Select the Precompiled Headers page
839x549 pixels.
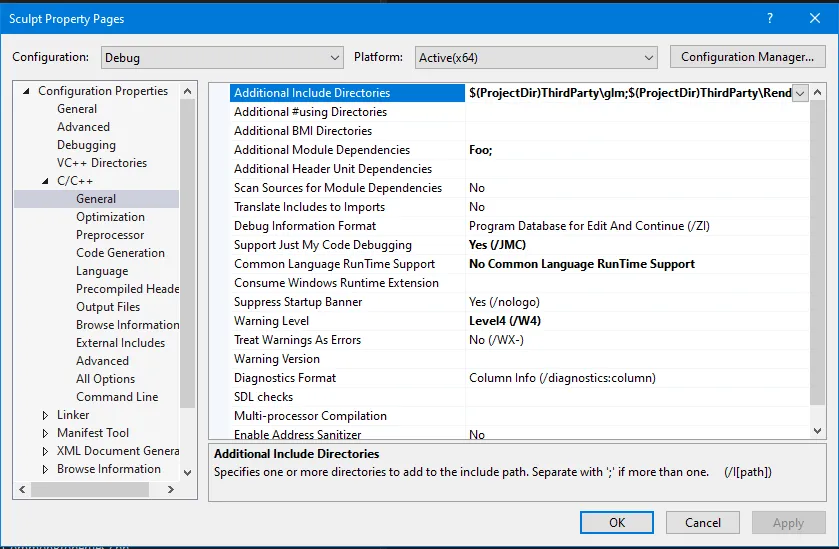(127, 289)
